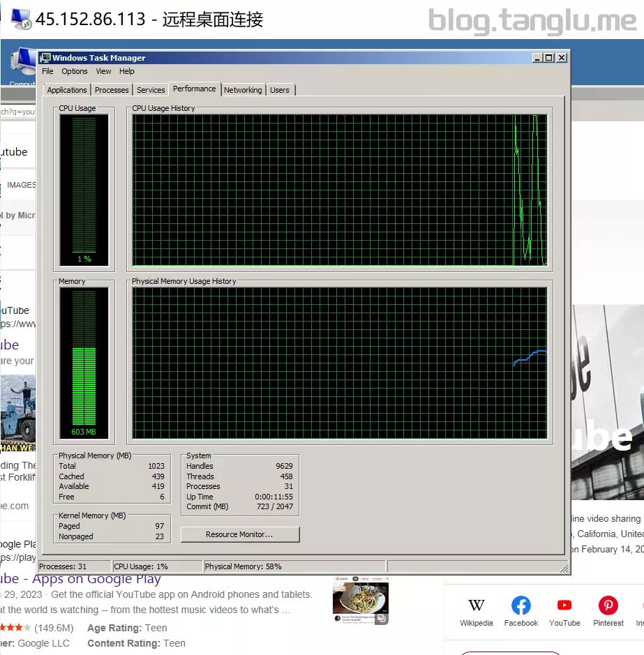Switch to the Applications tab

click(x=67, y=90)
